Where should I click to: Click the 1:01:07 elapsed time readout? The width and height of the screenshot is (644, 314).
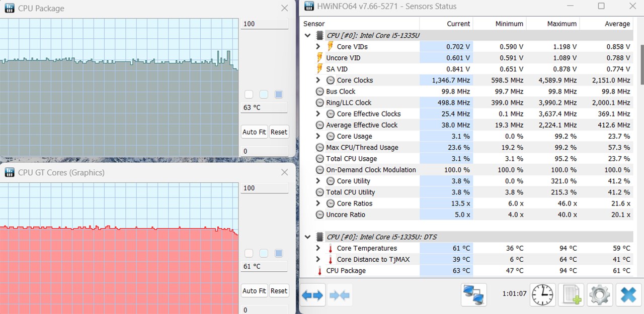pos(514,294)
